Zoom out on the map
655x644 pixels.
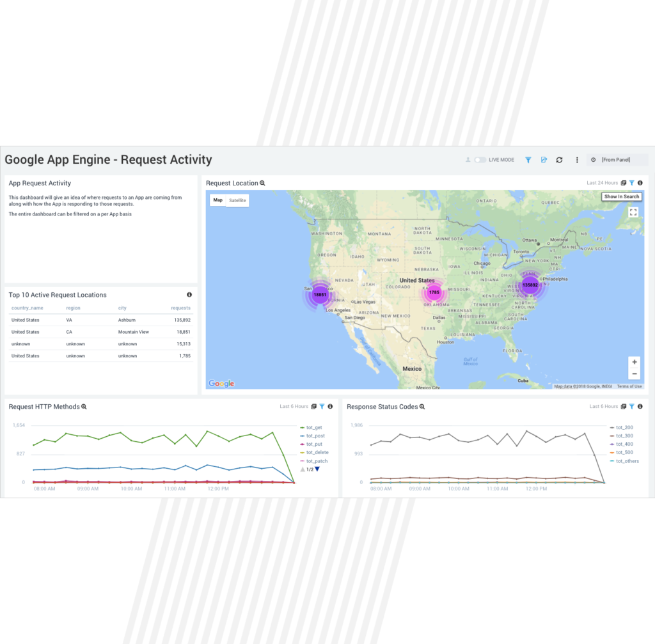(x=634, y=373)
